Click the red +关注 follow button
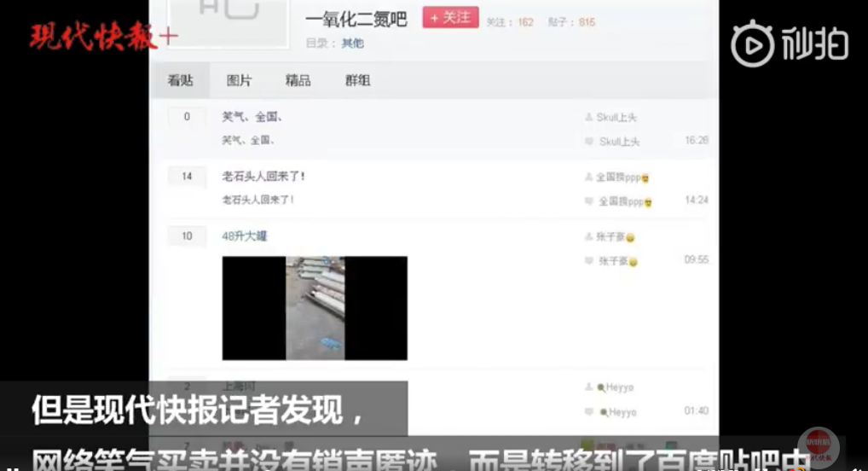Screen dimensions: 868x471 pos(450,18)
